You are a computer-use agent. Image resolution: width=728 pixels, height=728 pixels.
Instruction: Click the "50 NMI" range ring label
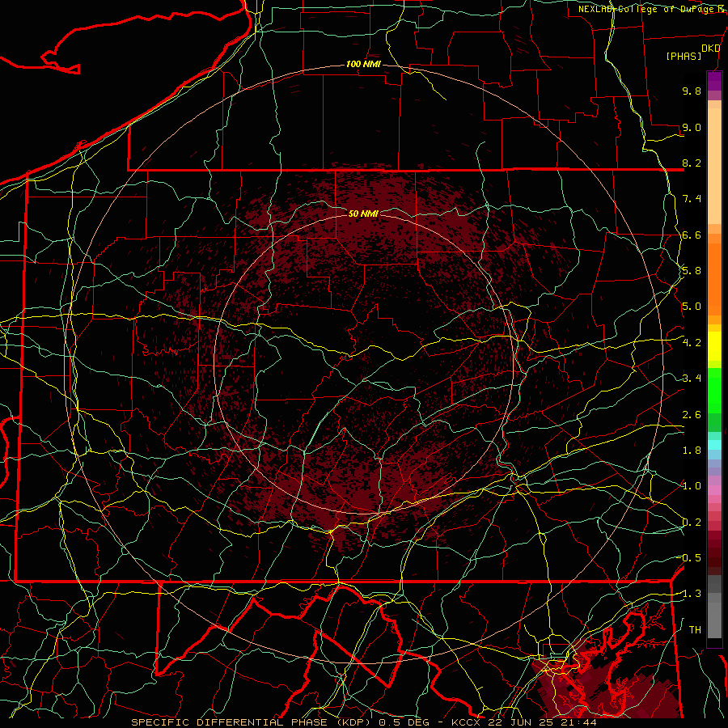(x=363, y=214)
